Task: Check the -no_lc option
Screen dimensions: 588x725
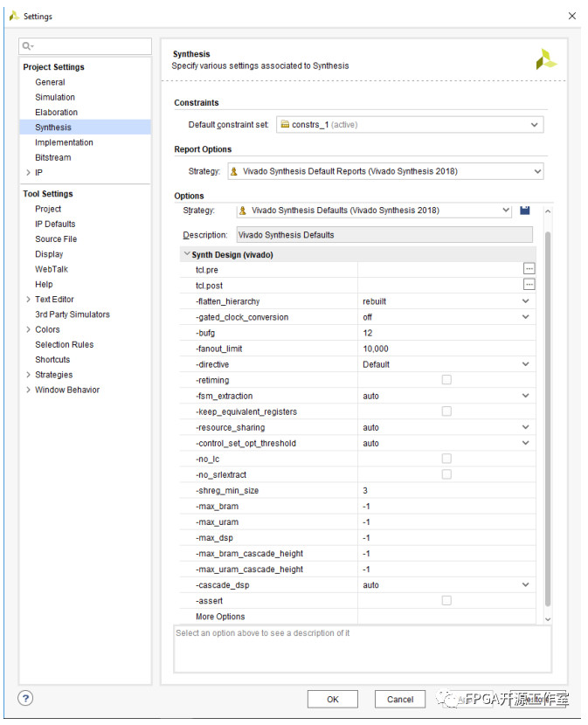Action: click(446, 459)
